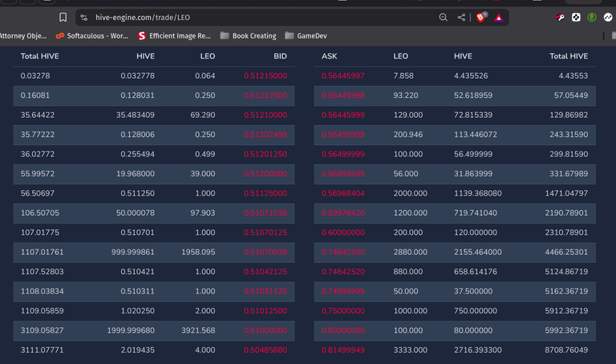This screenshot has width=616, height=364.
Task: Select bid price 0.51210000
Action: pyautogui.click(x=265, y=115)
